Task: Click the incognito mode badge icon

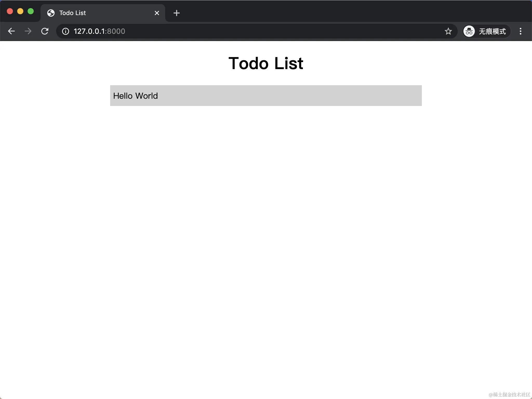Action: tap(469, 31)
